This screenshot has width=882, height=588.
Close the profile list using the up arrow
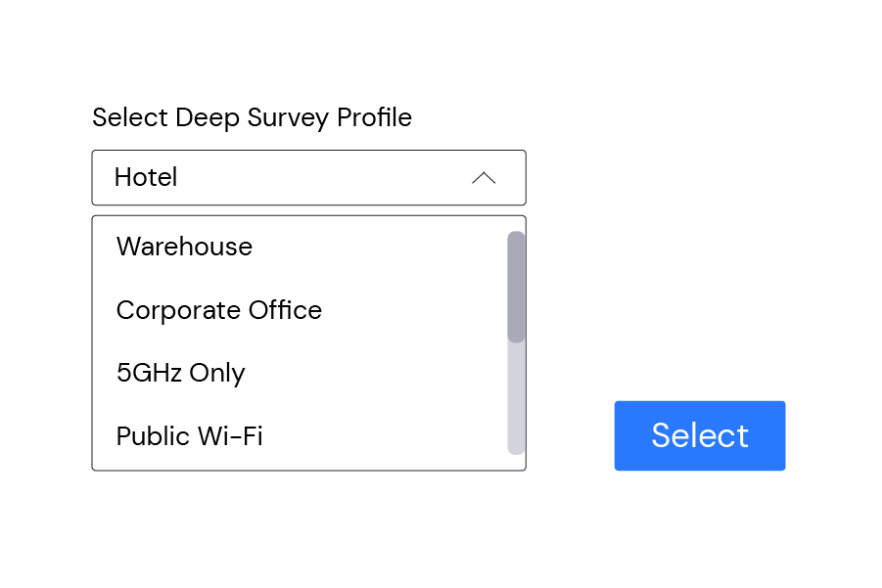point(484,178)
